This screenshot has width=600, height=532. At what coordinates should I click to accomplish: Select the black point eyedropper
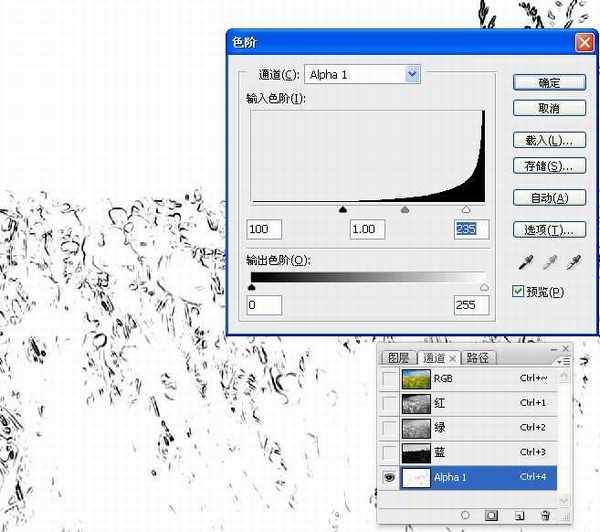click(526, 263)
